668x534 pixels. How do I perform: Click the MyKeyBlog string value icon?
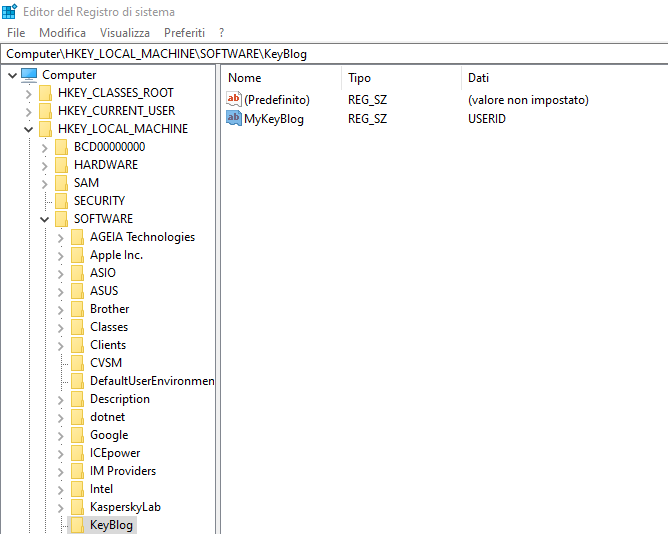click(234, 118)
